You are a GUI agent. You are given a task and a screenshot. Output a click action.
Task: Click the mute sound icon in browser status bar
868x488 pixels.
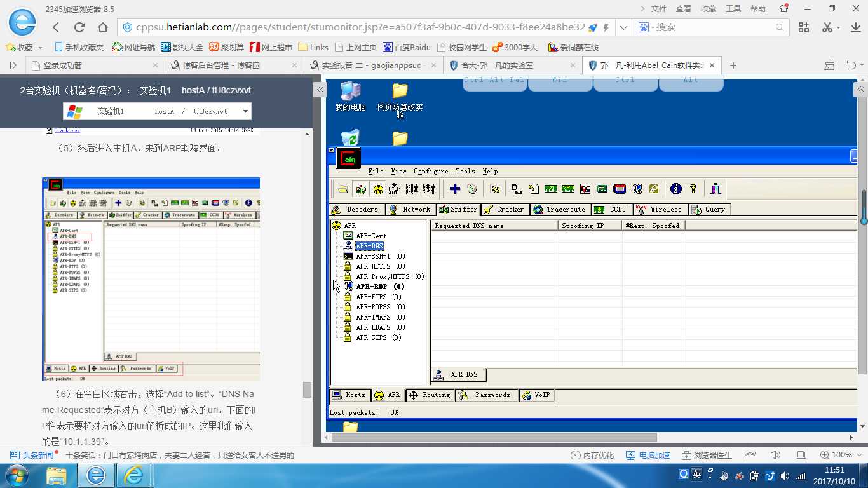click(x=775, y=455)
